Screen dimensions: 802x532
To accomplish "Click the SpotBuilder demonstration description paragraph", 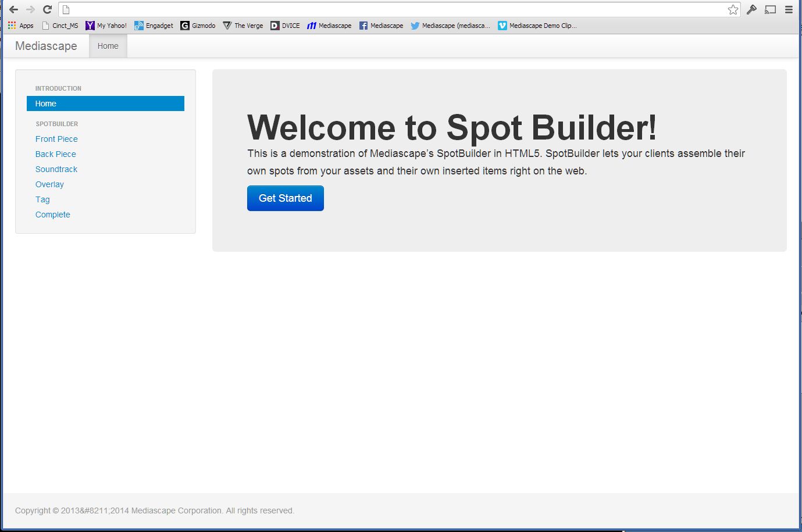I will click(x=496, y=162).
